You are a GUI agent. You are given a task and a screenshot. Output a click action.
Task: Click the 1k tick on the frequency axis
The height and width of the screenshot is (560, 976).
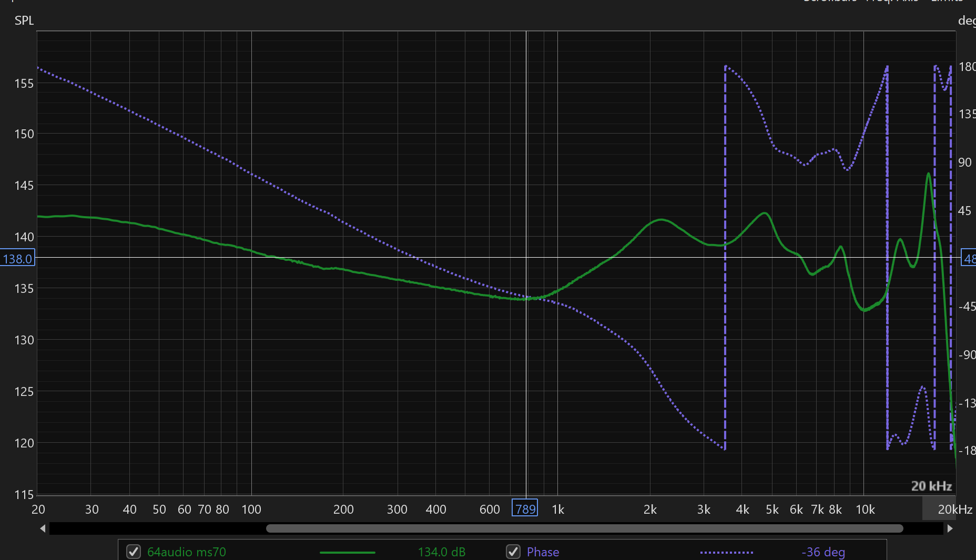[x=558, y=509]
